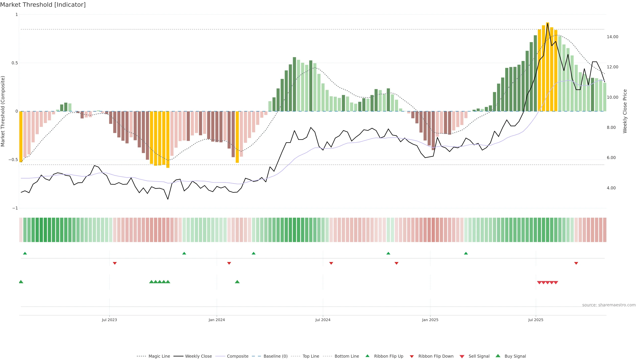
Task: Click first sell signal marker near Jul 2025
Action: 539,283
